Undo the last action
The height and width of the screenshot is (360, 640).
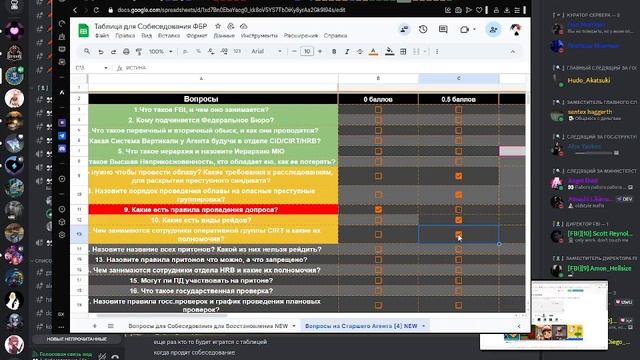point(100,51)
